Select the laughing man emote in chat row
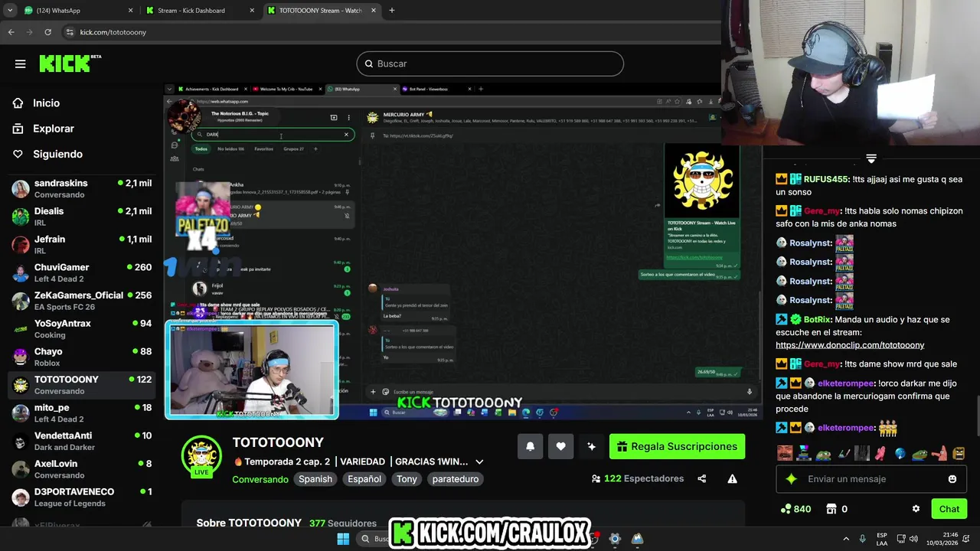The height and width of the screenshot is (551, 980). (x=785, y=453)
